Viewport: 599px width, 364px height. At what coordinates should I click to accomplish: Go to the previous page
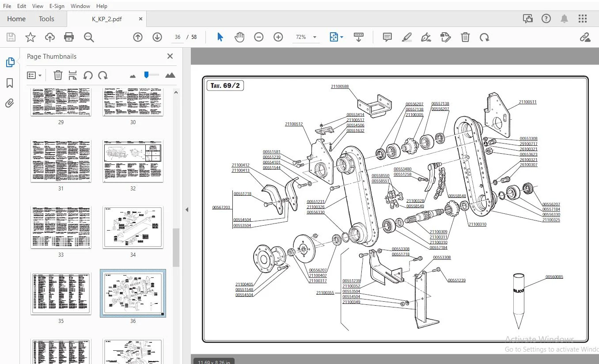(x=138, y=37)
